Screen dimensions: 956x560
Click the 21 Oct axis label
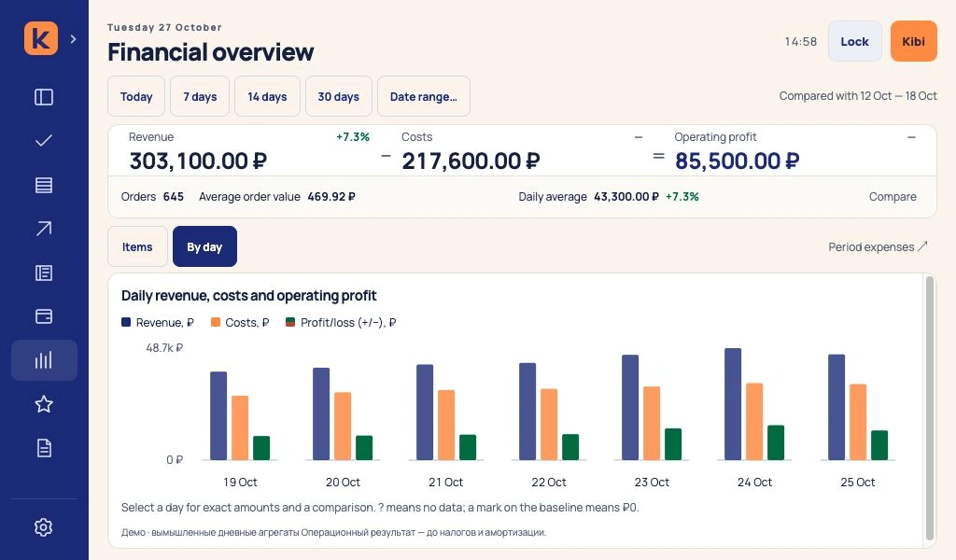click(445, 482)
